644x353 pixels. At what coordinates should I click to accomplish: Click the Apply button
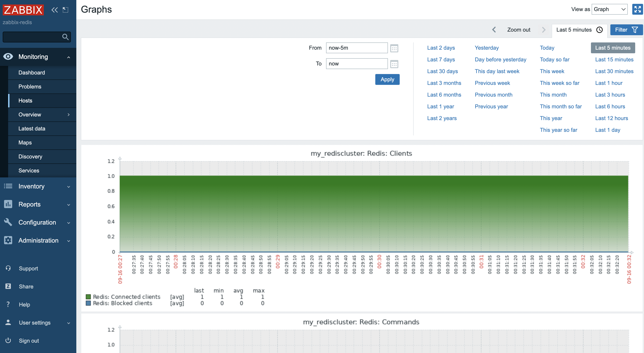(x=387, y=79)
